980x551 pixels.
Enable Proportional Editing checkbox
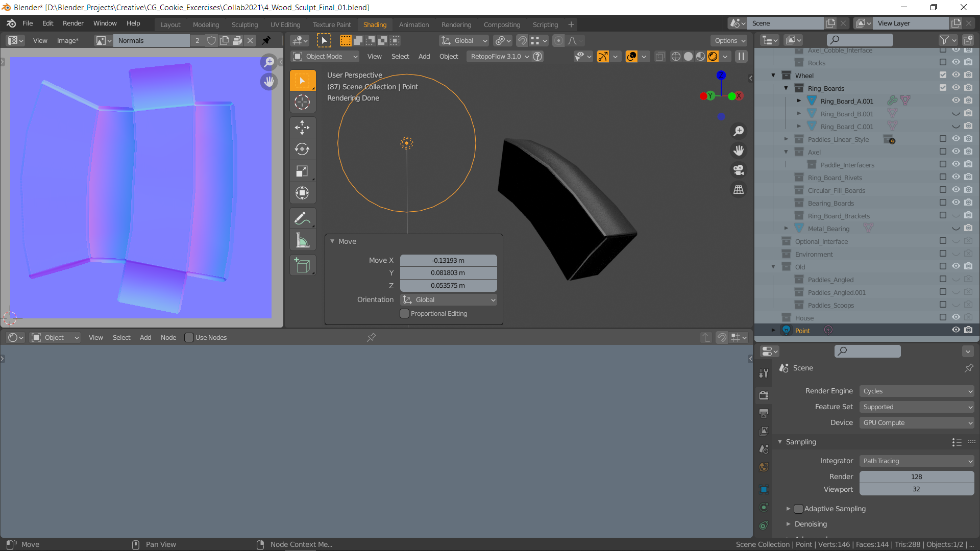point(405,314)
